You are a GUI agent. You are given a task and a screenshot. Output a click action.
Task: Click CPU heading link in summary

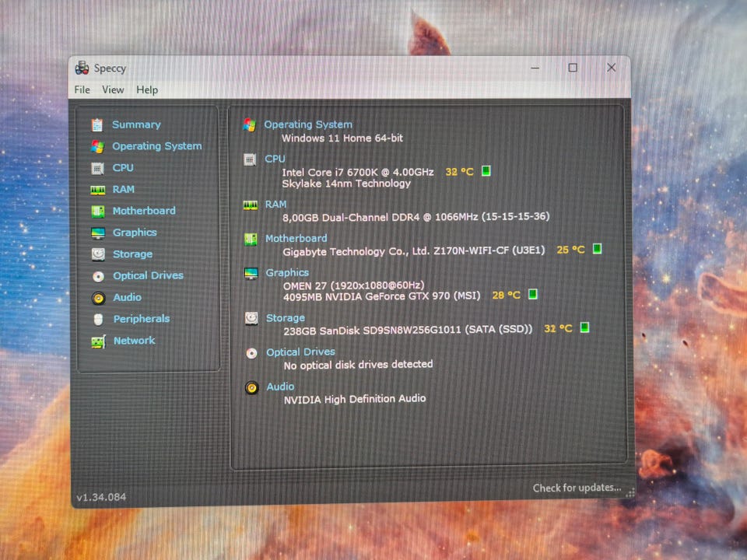pos(275,159)
